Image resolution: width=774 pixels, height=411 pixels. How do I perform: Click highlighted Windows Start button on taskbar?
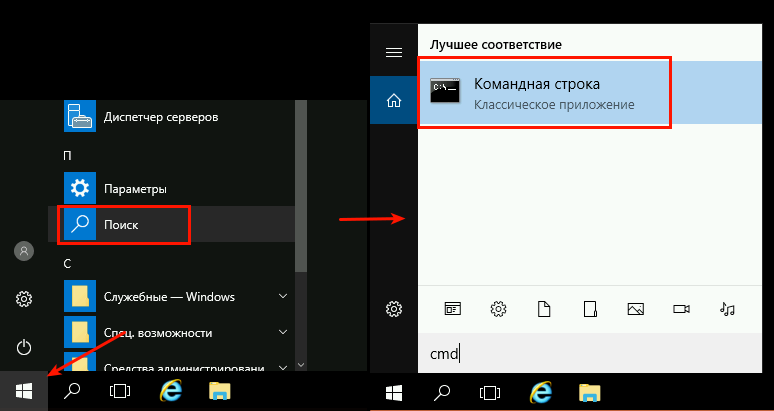coord(24,391)
